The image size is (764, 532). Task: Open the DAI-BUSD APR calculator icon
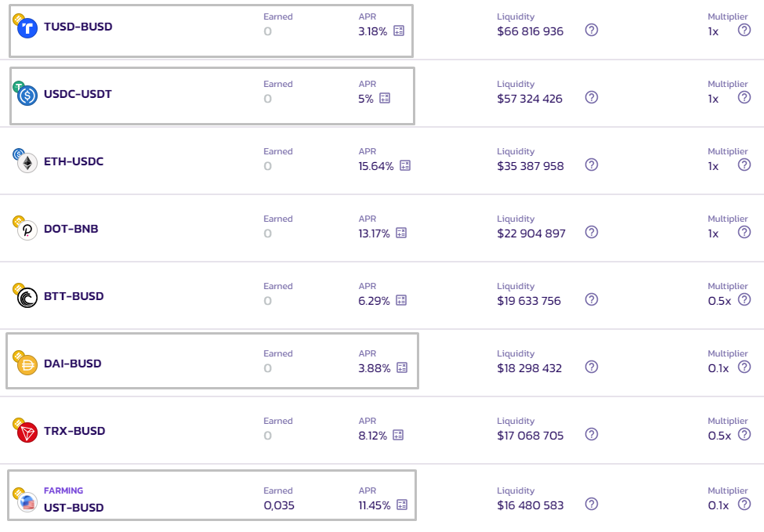point(402,367)
